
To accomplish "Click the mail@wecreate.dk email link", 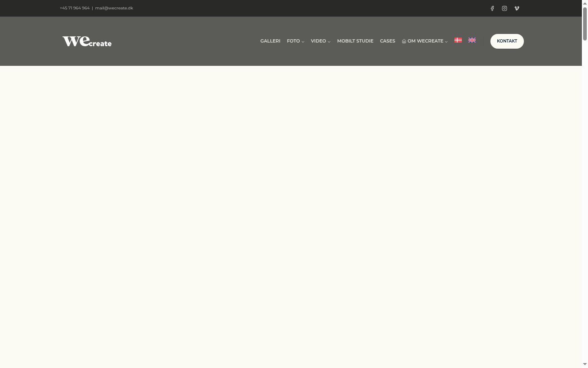I will coord(114,8).
